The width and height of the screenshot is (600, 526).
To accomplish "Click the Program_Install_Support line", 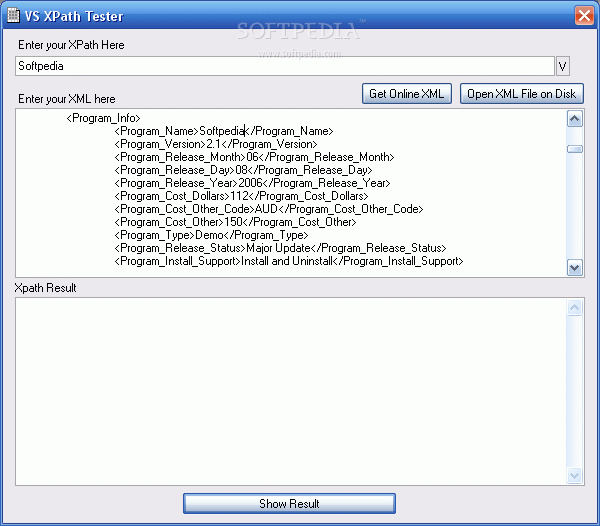I will (x=289, y=261).
